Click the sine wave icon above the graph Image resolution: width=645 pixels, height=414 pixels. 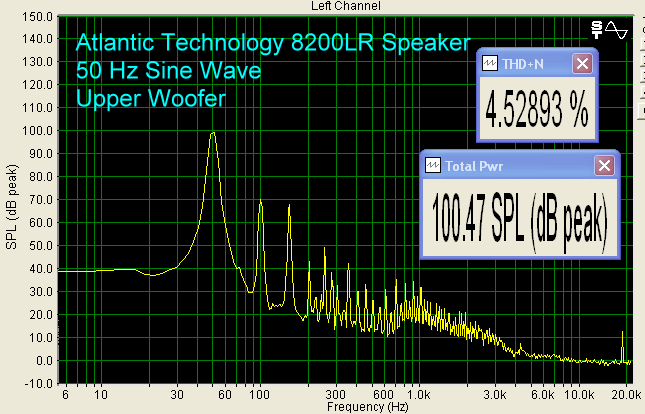coord(616,31)
